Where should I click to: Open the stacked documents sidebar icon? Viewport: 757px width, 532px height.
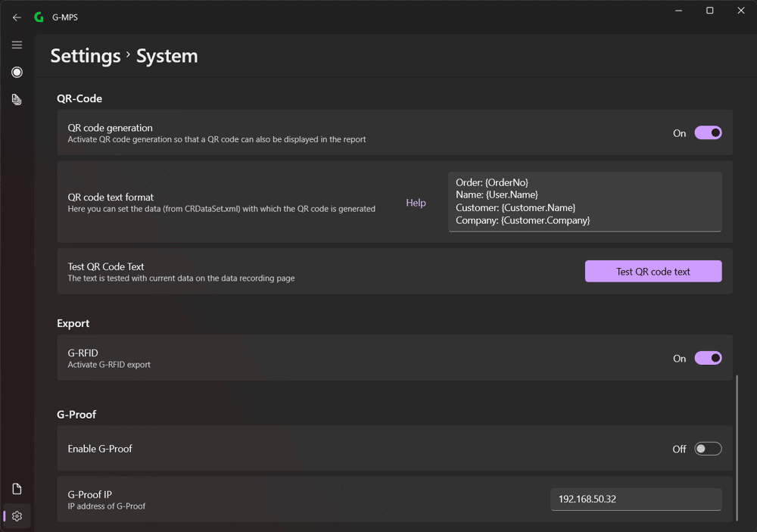[17, 99]
